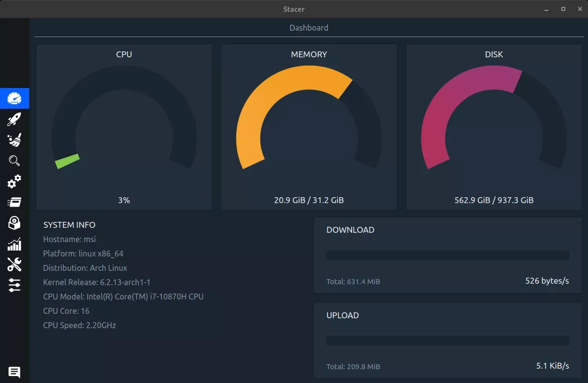Open Services gears icon
This screenshot has width=588, height=383.
click(14, 181)
